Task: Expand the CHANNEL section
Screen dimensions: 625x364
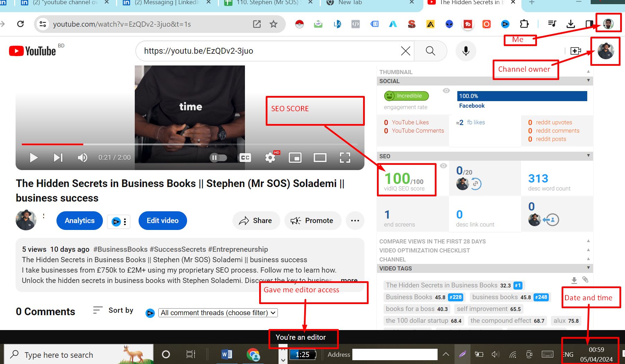Action: [485, 259]
